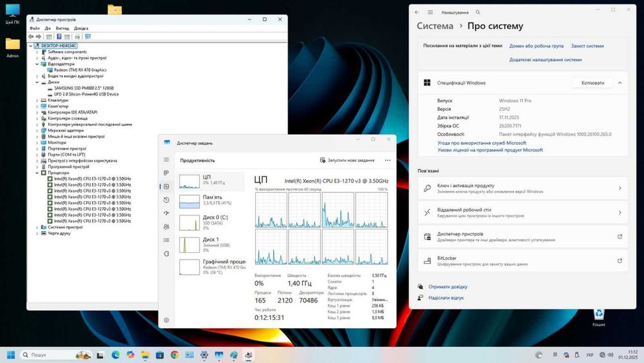Viewport: 644px width, 363px height.
Task: Open 'Домен або робоча група' link
Action: tap(536, 46)
